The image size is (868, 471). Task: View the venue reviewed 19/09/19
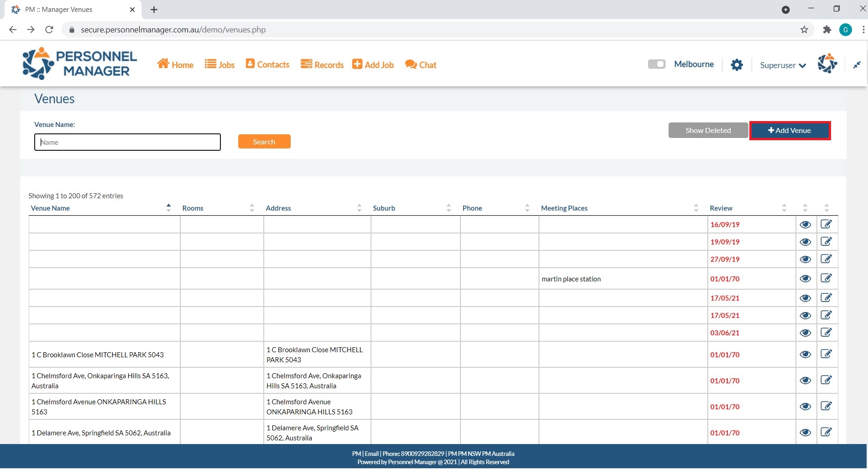[805, 242]
